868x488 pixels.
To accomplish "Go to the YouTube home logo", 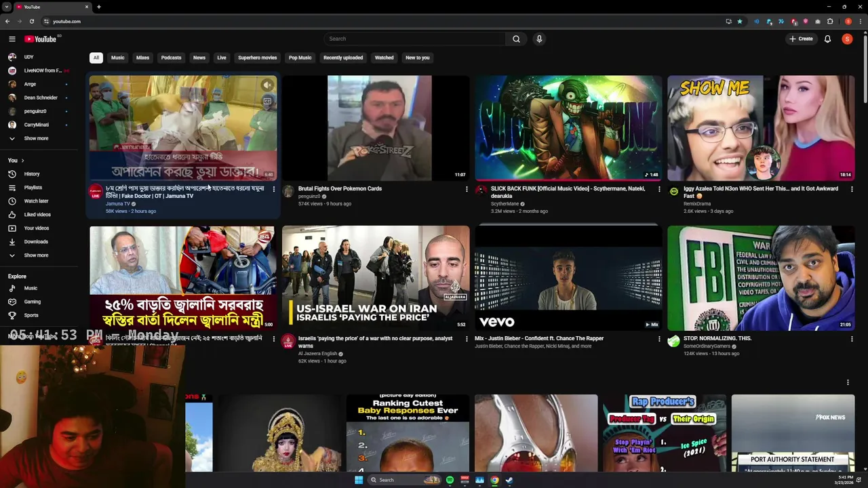I will 41,39.
